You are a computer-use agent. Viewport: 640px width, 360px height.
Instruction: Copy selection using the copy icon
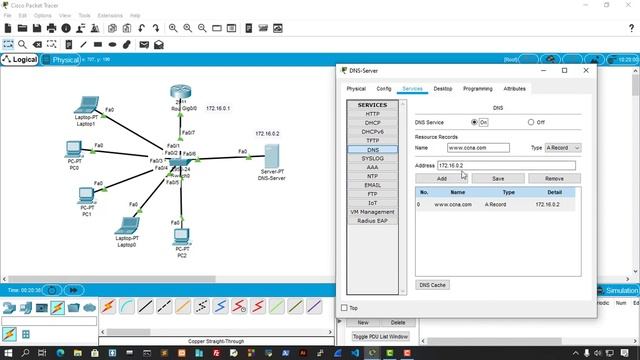click(112, 28)
